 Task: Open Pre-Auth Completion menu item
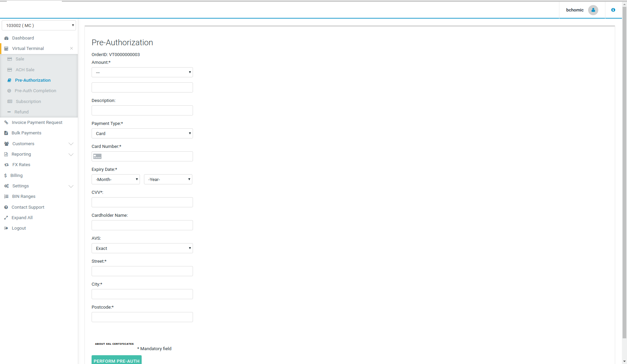tap(35, 91)
